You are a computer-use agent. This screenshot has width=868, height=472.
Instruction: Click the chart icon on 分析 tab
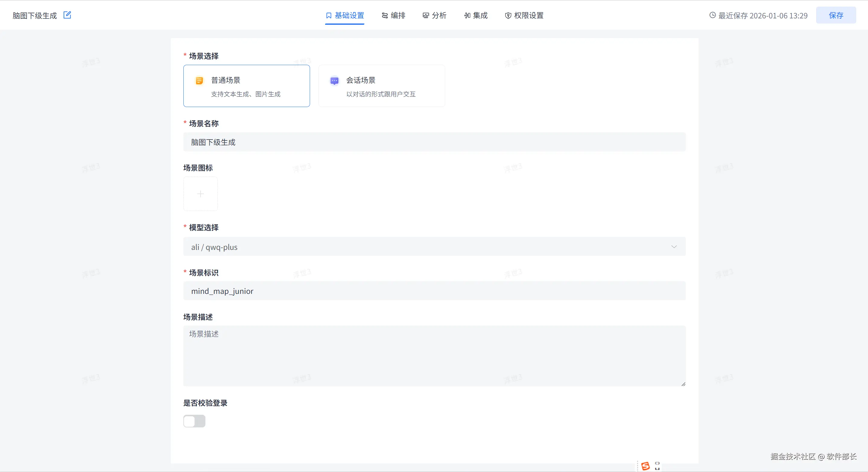coord(426,15)
